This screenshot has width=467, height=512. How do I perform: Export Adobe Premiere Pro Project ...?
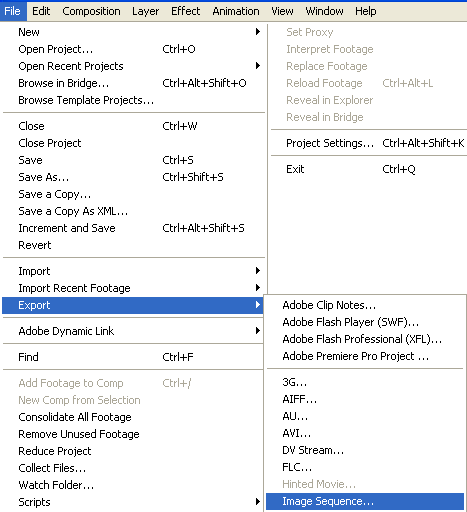click(x=365, y=356)
